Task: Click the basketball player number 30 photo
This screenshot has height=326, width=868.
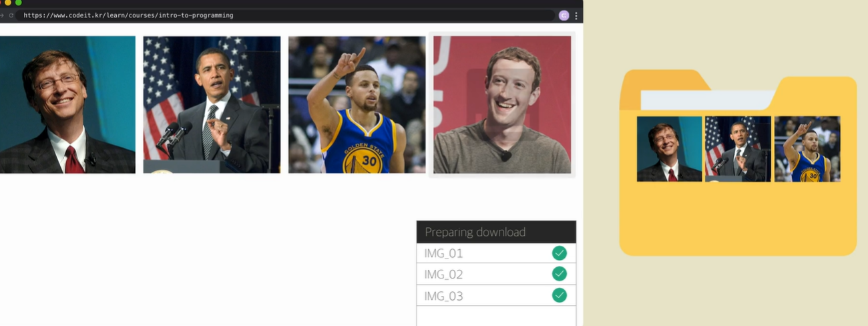Action: tap(357, 105)
